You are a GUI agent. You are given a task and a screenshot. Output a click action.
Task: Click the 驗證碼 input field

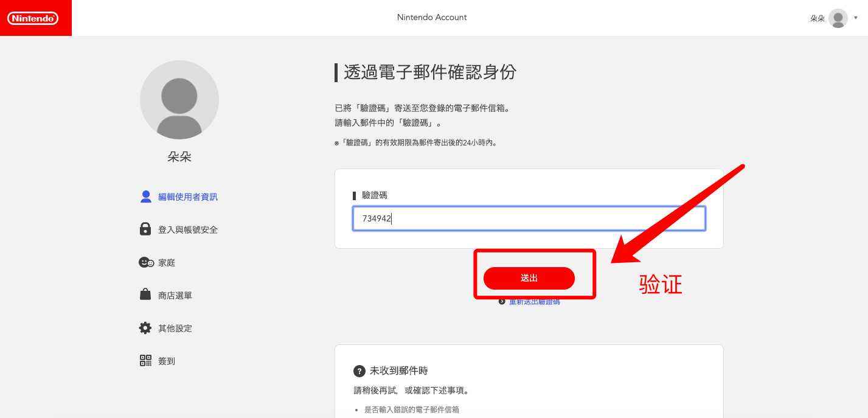[x=529, y=218]
